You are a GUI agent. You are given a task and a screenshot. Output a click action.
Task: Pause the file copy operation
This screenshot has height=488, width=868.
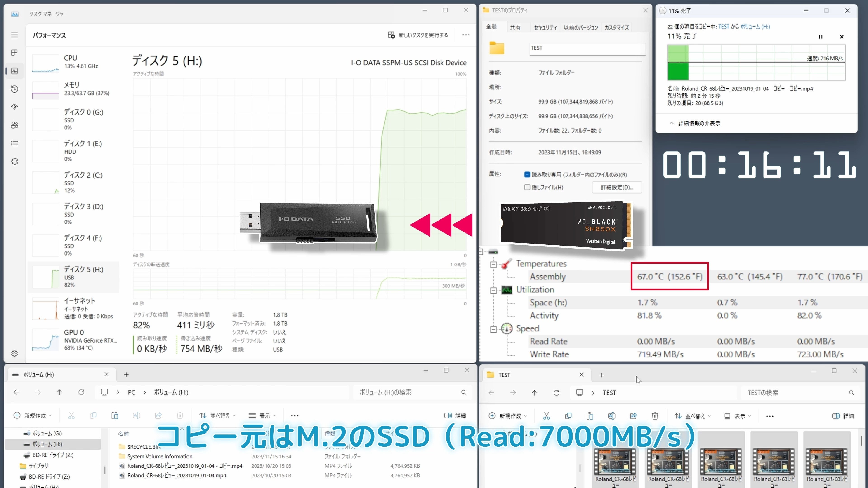[821, 37]
